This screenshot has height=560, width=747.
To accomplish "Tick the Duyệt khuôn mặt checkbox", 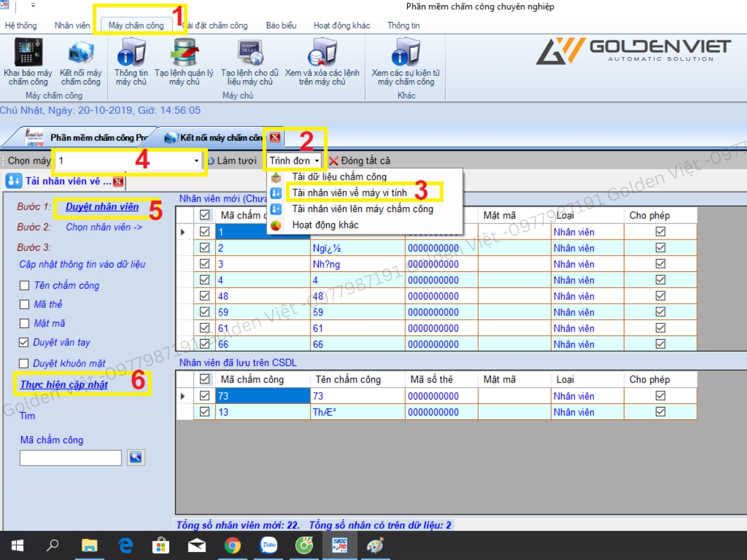I will point(24,363).
